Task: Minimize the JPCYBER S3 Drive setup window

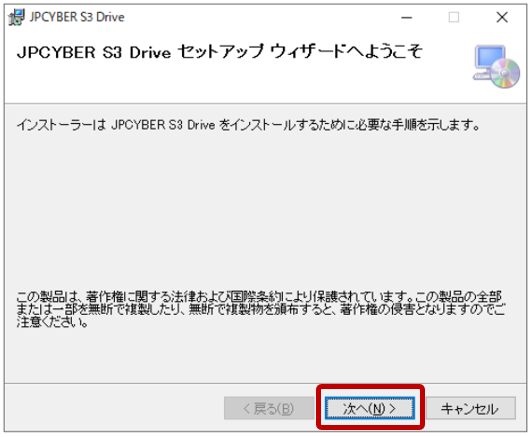Action: point(406,17)
